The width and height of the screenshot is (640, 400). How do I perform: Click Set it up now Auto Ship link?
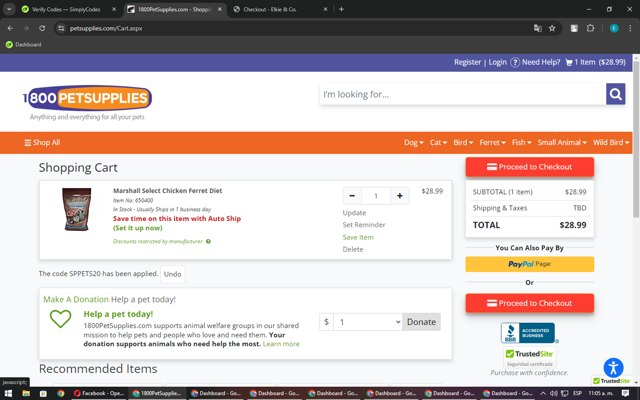(x=138, y=228)
